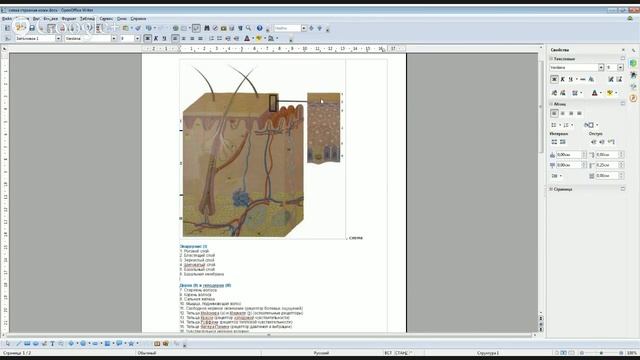Choose Callouts speech bubble in drawing toolbar
Viewport: 640px width, 360px height.
[119, 344]
